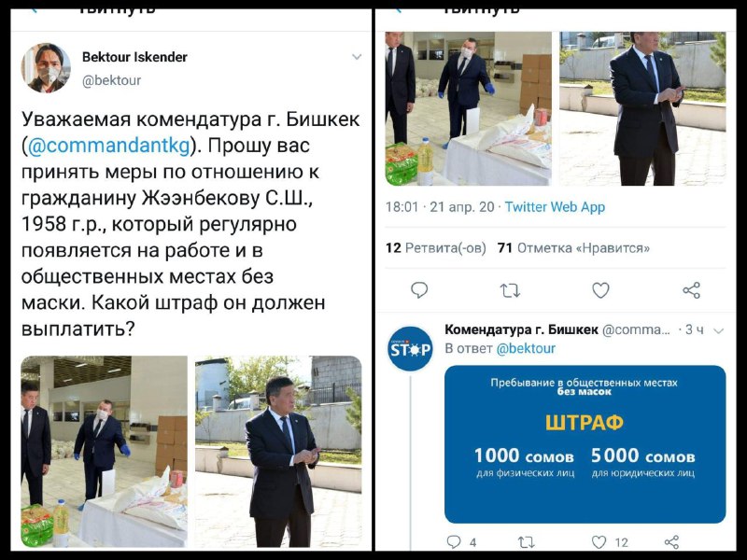Retweet Bektour Iskender's main tweet
The width and height of the screenshot is (747, 560).
[x=510, y=290]
